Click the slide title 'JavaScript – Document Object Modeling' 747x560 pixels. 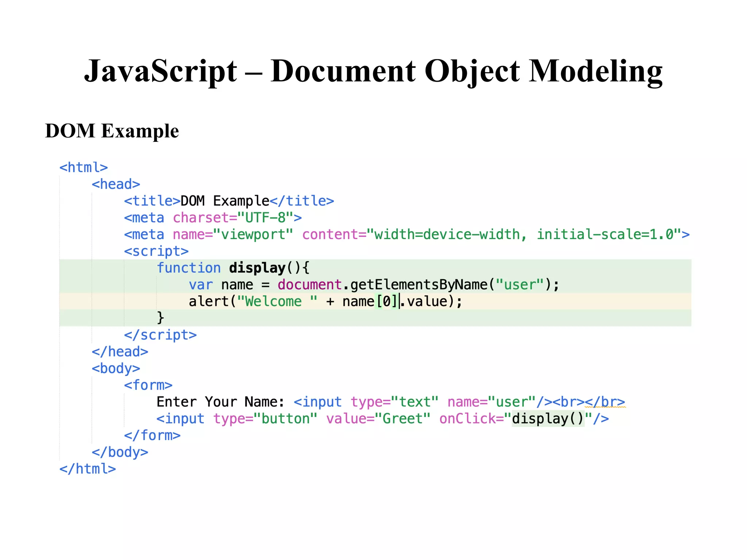coord(373,71)
